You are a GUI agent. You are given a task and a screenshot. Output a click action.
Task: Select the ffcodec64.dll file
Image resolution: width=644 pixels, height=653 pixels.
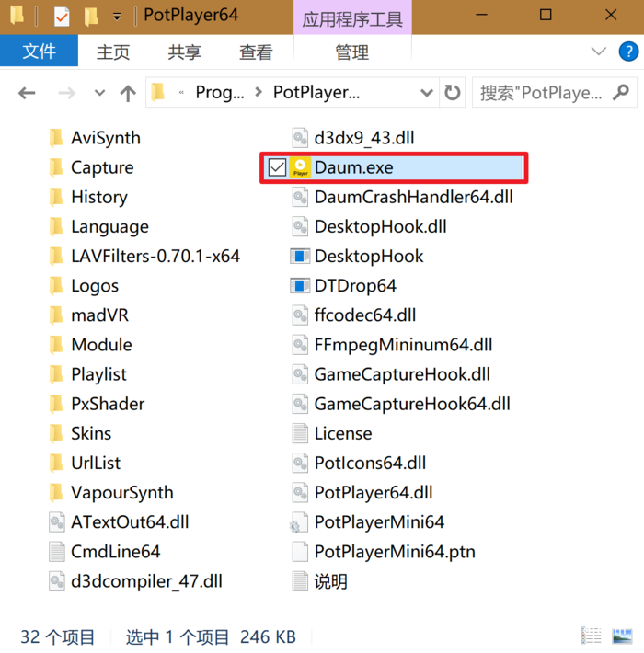point(354,315)
